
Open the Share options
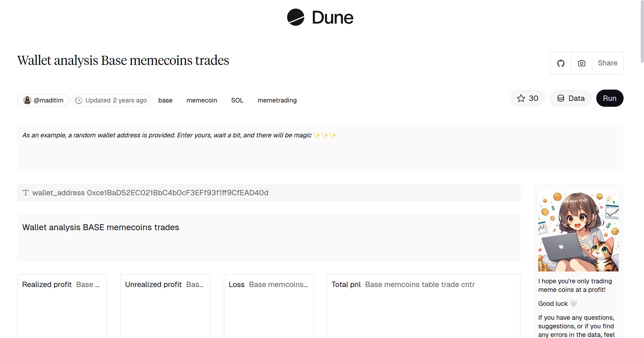click(608, 63)
